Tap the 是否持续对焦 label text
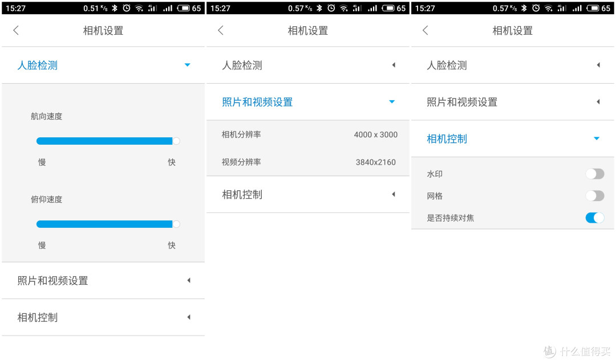 451,218
